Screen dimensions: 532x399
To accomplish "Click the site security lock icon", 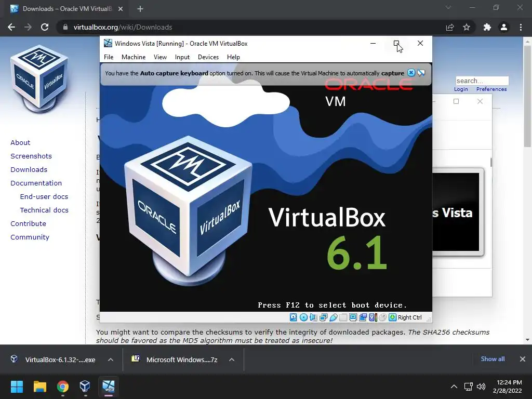I will click(x=65, y=27).
